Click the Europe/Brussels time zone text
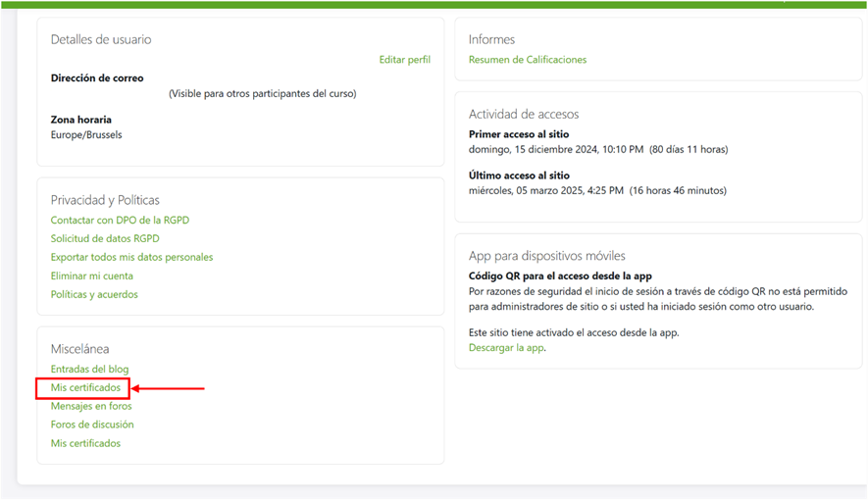The image size is (868, 500). point(86,135)
